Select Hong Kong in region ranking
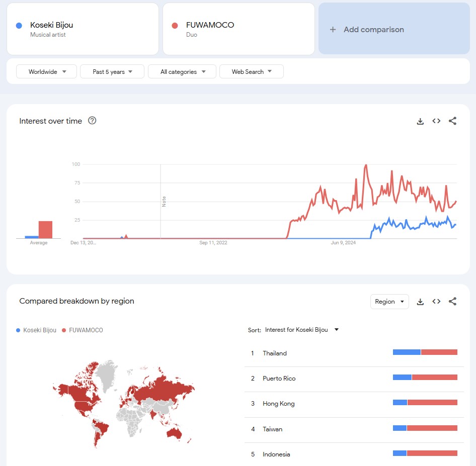This screenshot has height=466, width=476. point(354,404)
